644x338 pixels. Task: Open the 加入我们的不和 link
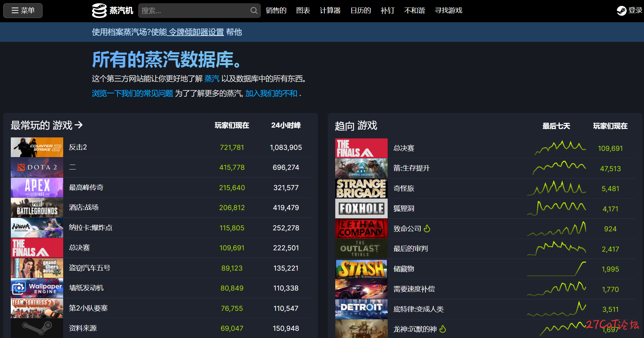click(271, 94)
